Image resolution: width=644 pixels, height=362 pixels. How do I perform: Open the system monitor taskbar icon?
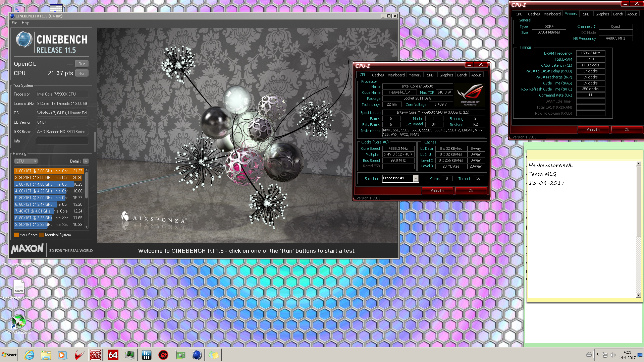(129, 355)
